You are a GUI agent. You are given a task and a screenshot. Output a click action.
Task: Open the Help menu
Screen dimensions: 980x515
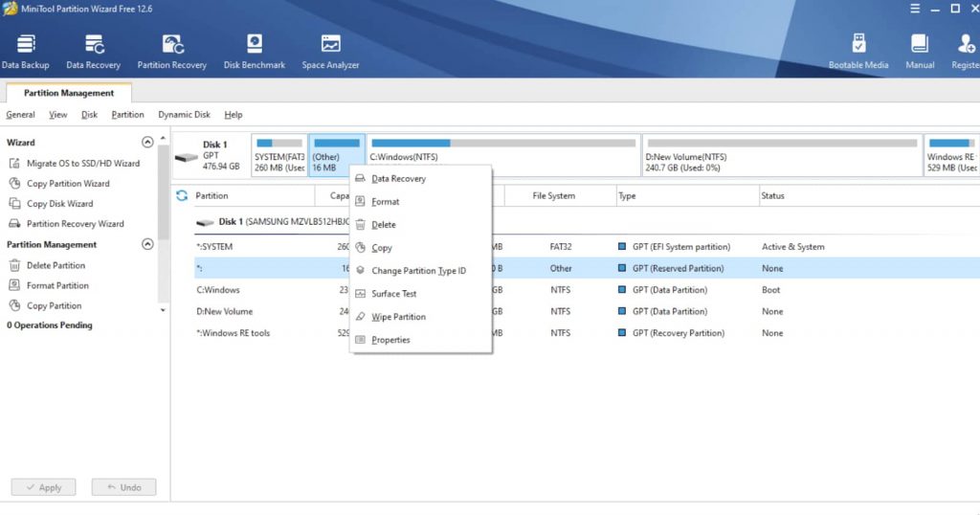(234, 115)
